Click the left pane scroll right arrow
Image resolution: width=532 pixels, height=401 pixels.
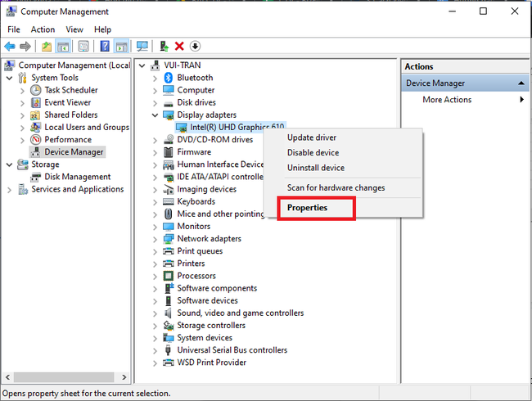pyautogui.click(x=124, y=377)
